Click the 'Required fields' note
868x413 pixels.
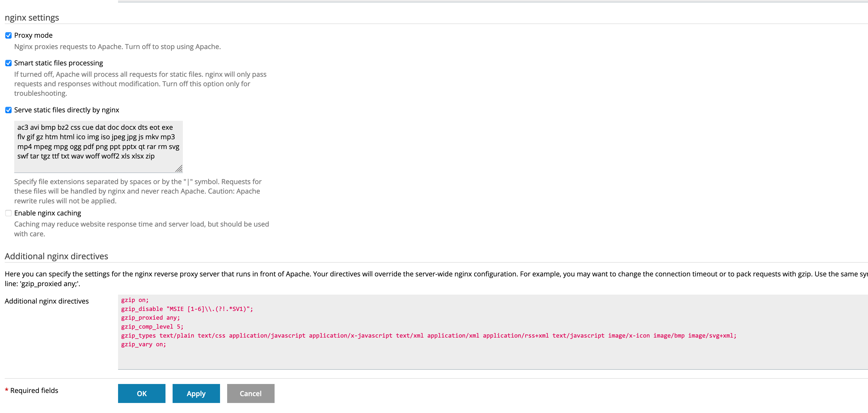coord(34,390)
